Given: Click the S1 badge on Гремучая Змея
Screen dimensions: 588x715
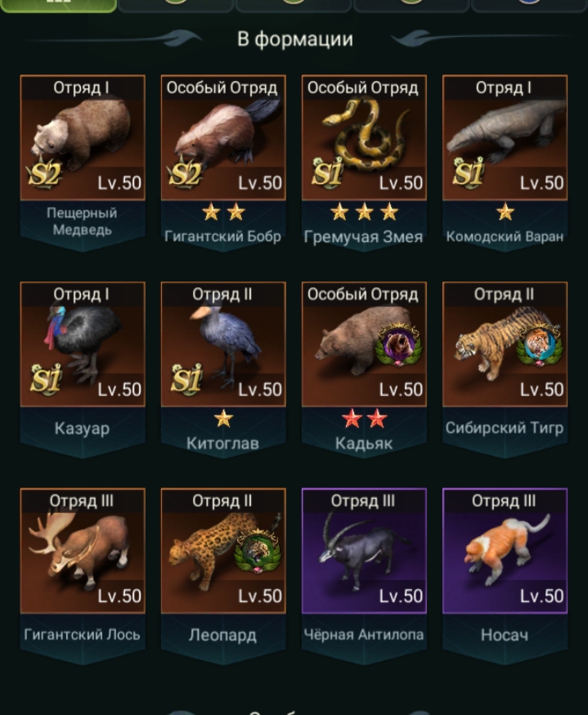Looking at the screenshot, I should click(x=327, y=173).
